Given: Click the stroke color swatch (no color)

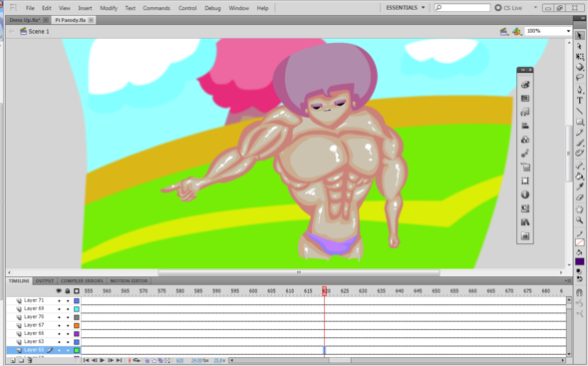Looking at the screenshot, I should (580, 242).
